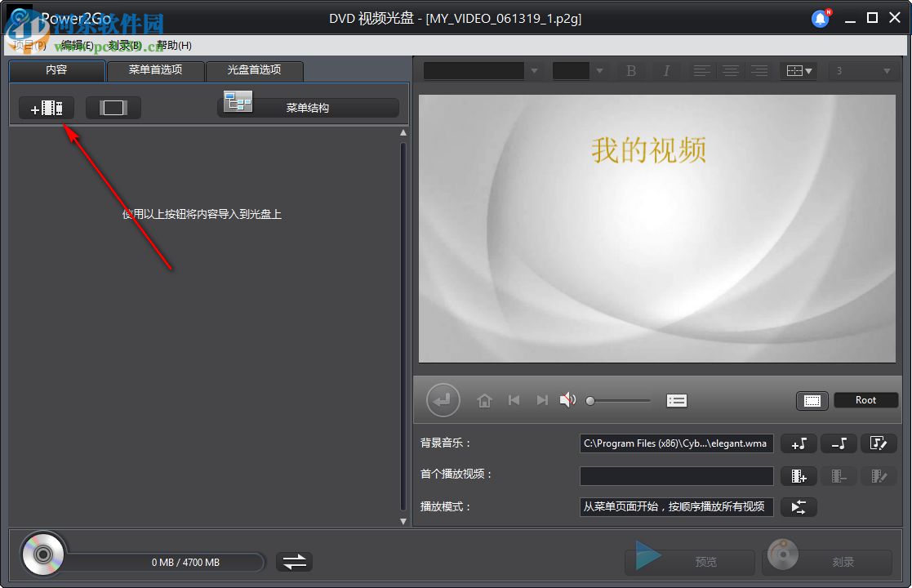The width and height of the screenshot is (912, 588).
Task: Select the slideshow creation tool
Action: tap(113, 107)
